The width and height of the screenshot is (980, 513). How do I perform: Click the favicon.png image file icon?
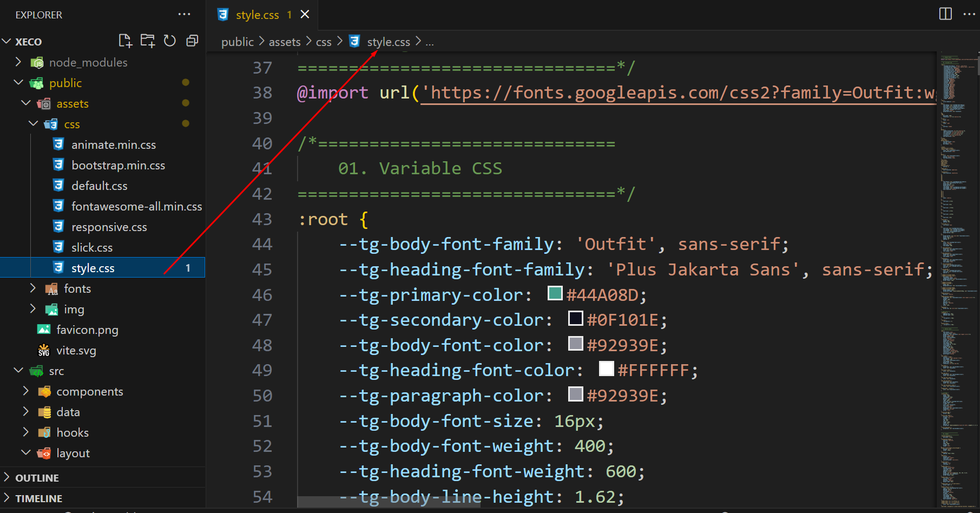coord(44,330)
